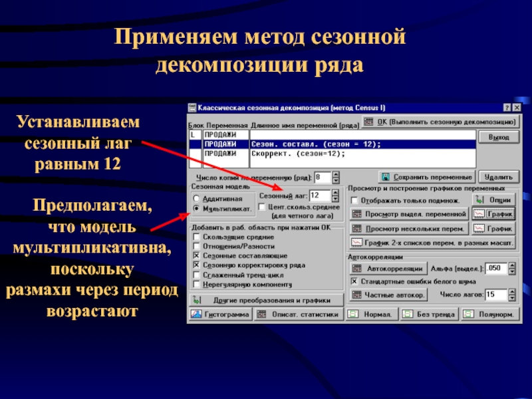Click the Число лагов input field
The image size is (532, 399).
tap(496, 295)
